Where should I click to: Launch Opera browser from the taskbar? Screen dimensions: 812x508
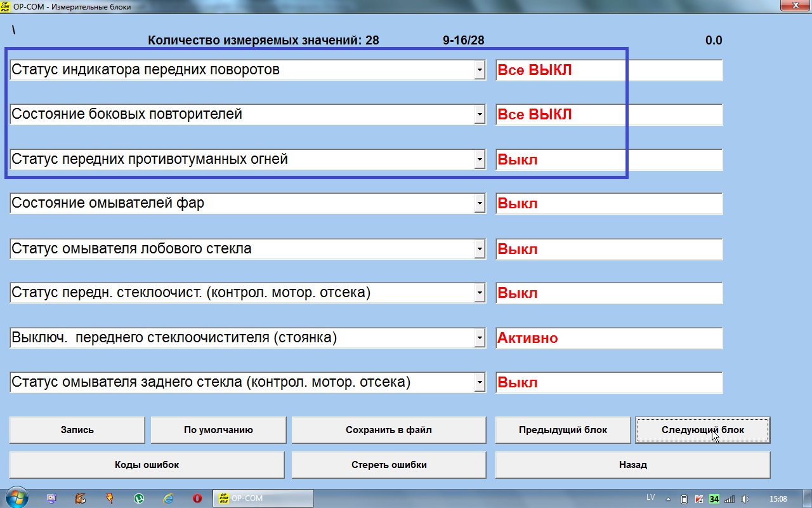(197, 498)
